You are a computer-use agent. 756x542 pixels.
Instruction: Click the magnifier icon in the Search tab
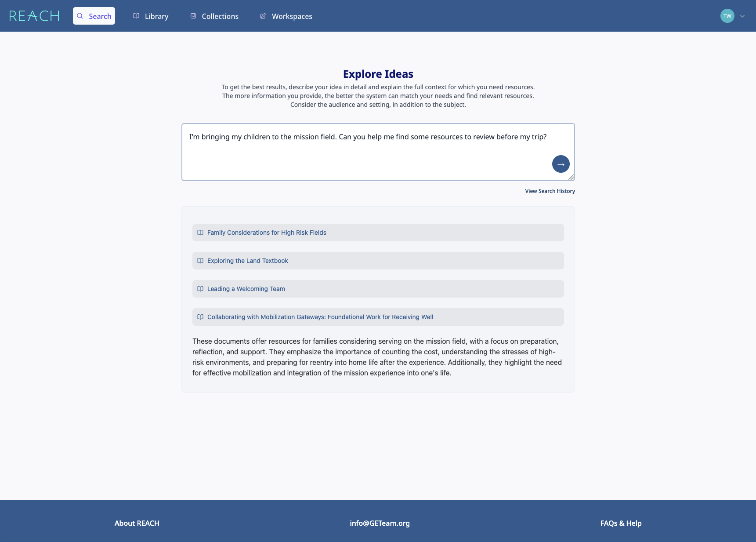pyautogui.click(x=80, y=16)
